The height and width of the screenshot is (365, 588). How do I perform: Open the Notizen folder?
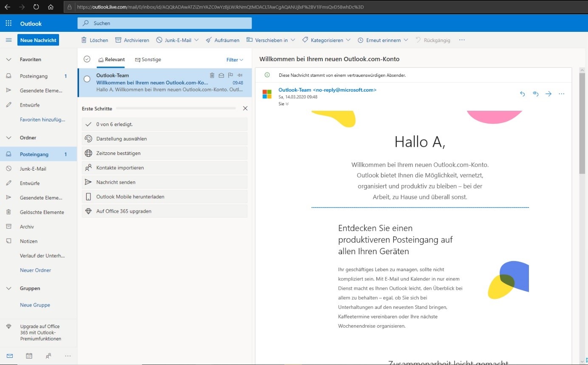(x=38, y=241)
